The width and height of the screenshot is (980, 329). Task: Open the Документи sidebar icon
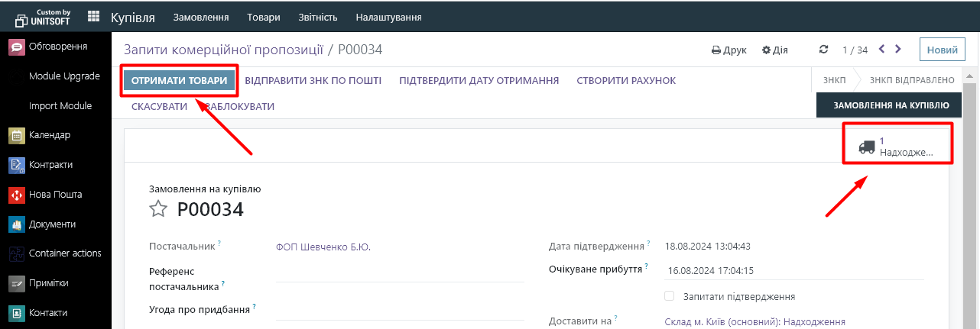click(x=17, y=224)
